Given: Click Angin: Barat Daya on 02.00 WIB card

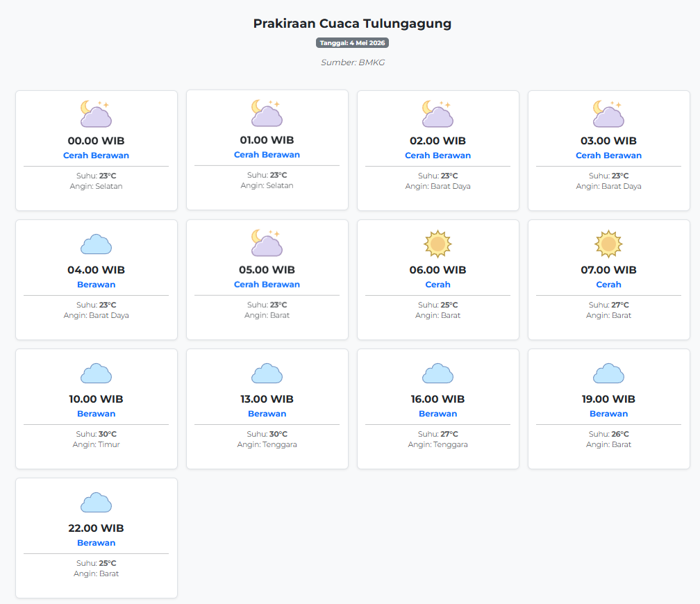Looking at the screenshot, I should point(437,186).
